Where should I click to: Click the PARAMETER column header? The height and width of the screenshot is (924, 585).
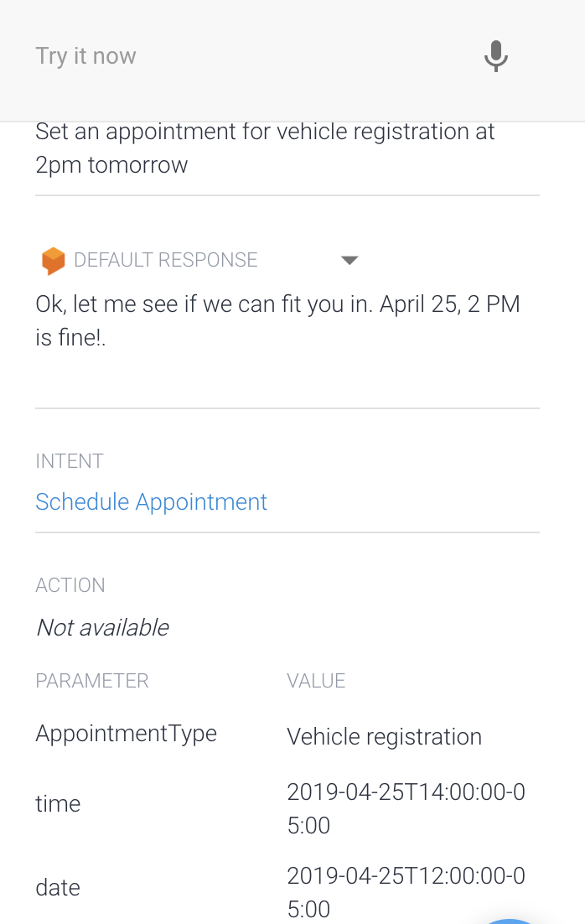coord(91,681)
